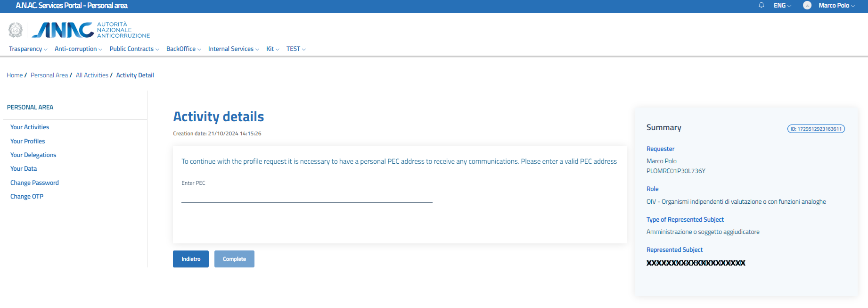Open Your Delegations sidebar link
Viewport: 868px width, 308px height.
[x=33, y=155]
